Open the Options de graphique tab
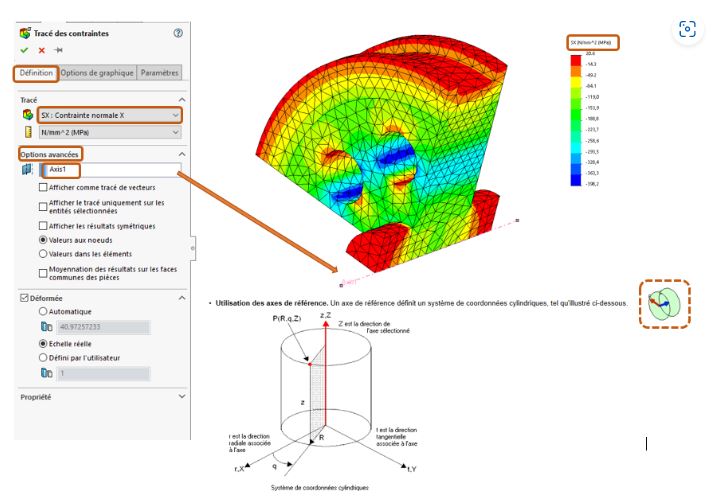The width and height of the screenshot is (725, 502). [97, 73]
